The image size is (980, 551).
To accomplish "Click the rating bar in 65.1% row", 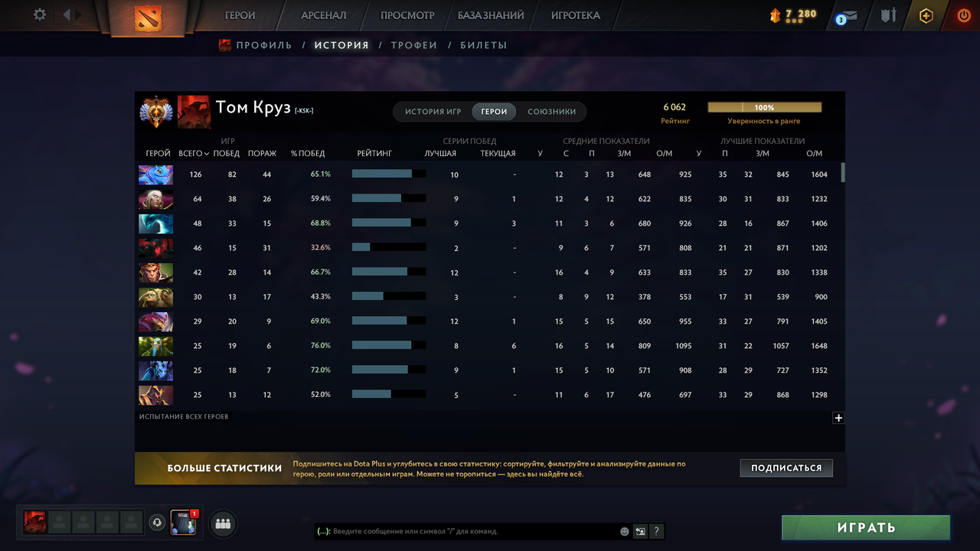I will pyautogui.click(x=389, y=174).
